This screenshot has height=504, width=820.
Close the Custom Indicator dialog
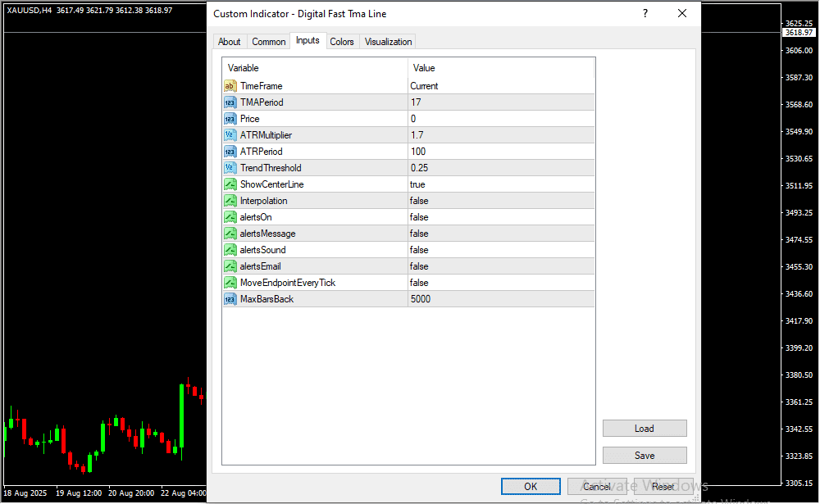[x=682, y=14]
